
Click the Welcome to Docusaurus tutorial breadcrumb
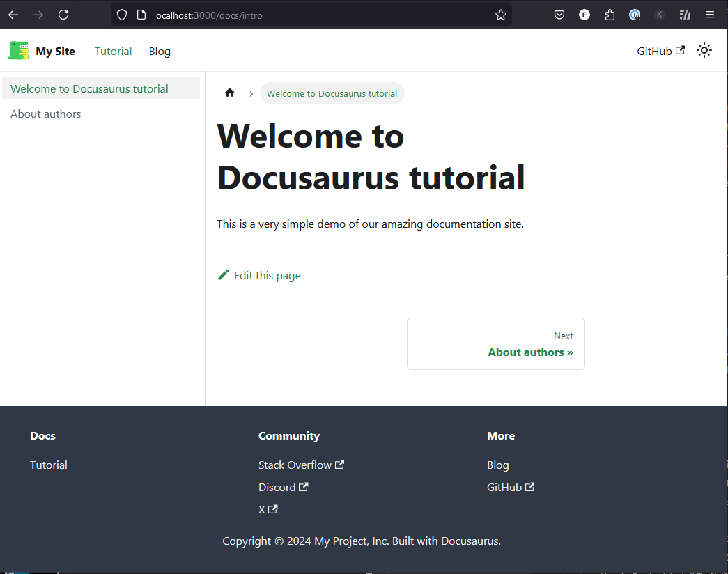click(x=332, y=93)
